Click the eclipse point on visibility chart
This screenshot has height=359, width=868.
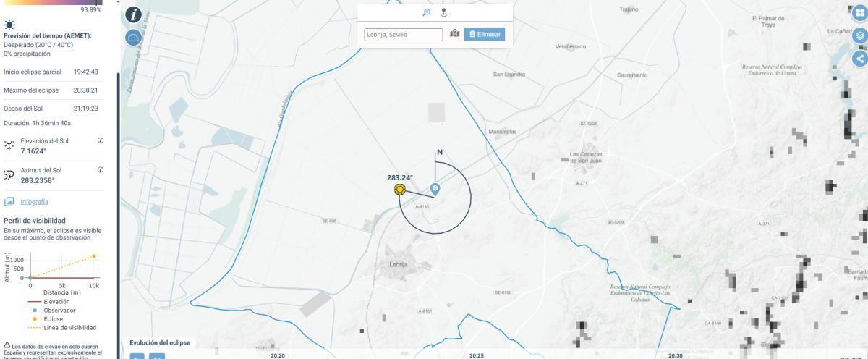[x=93, y=255]
